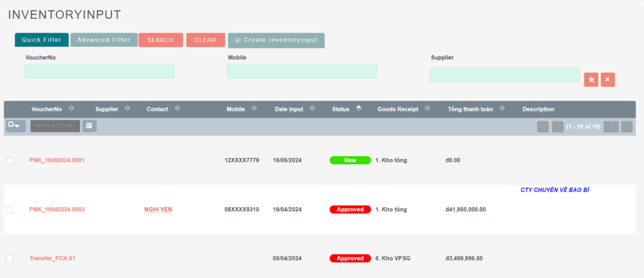Screen dimensions: 644x278
Task: Focus the VoucherNo filter input
Action: tap(99, 71)
